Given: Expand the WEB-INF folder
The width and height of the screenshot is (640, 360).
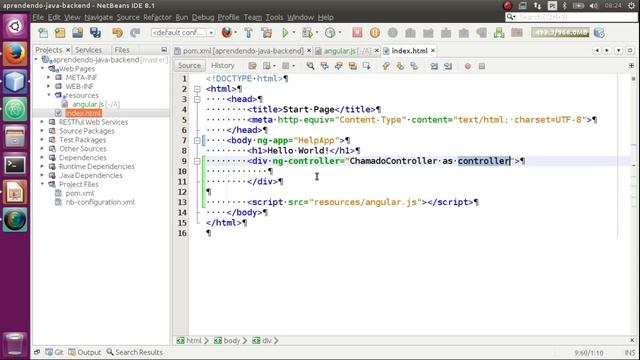Looking at the screenshot, I should point(49,86).
